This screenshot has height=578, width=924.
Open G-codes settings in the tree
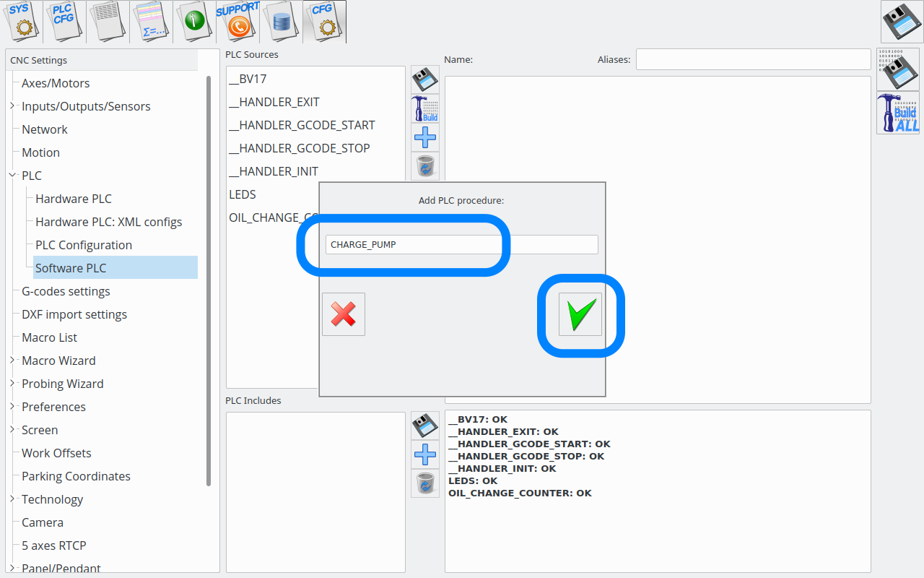tap(66, 291)
